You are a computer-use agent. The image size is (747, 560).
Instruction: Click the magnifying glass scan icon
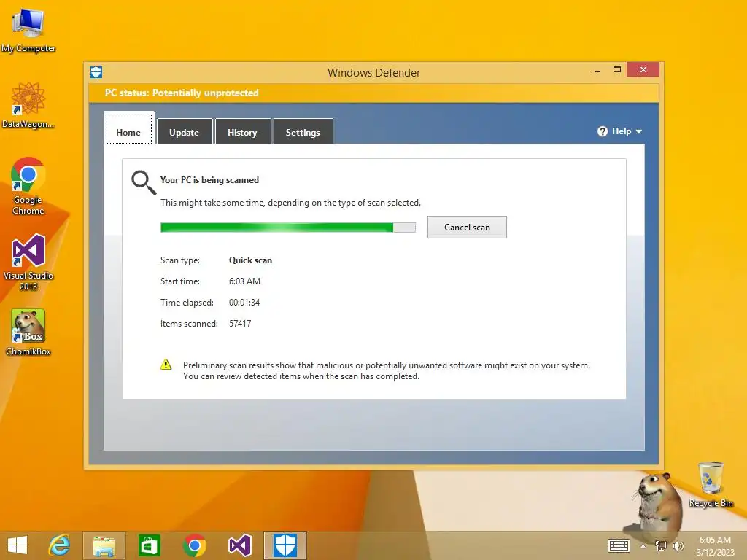[x=144, y=183]
